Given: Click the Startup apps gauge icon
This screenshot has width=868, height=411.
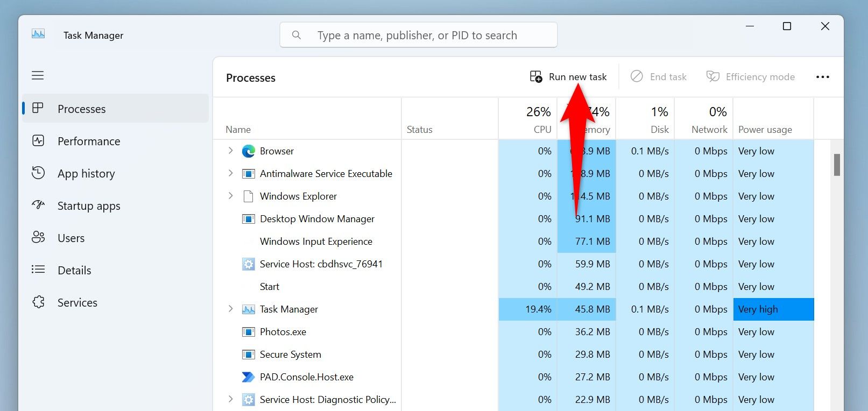Looking at the screenshot, I should click(38, 205).
